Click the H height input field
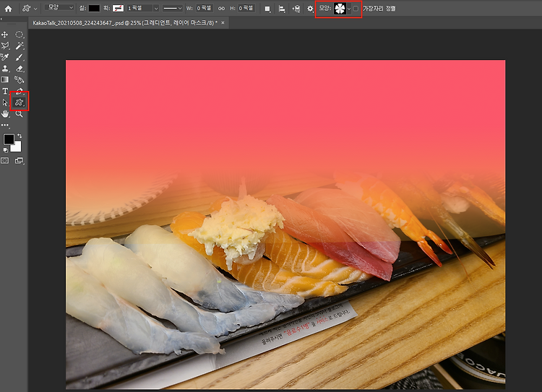542x392 pixels. (246, 8)
